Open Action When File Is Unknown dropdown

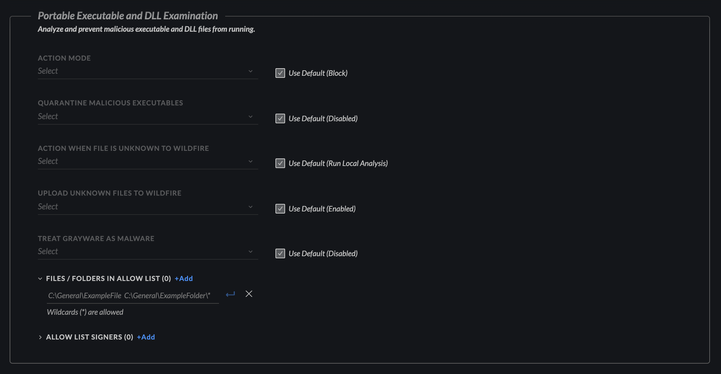(148, 161)
